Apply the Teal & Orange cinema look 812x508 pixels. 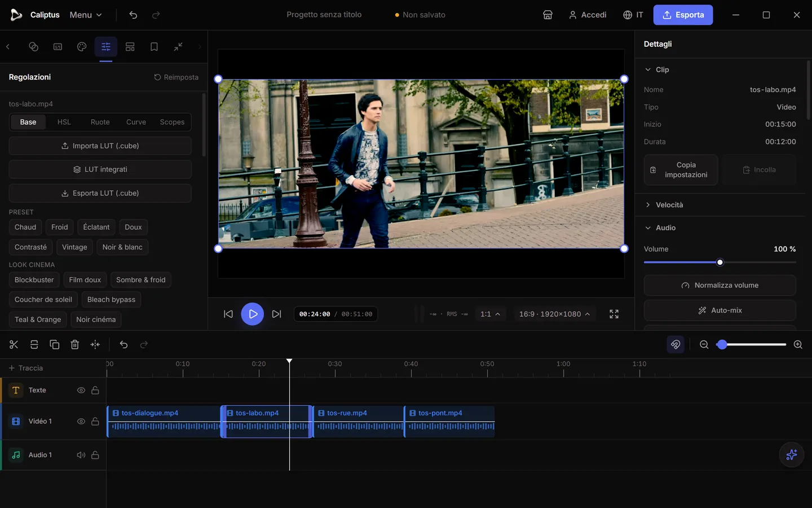pos(38,319)
